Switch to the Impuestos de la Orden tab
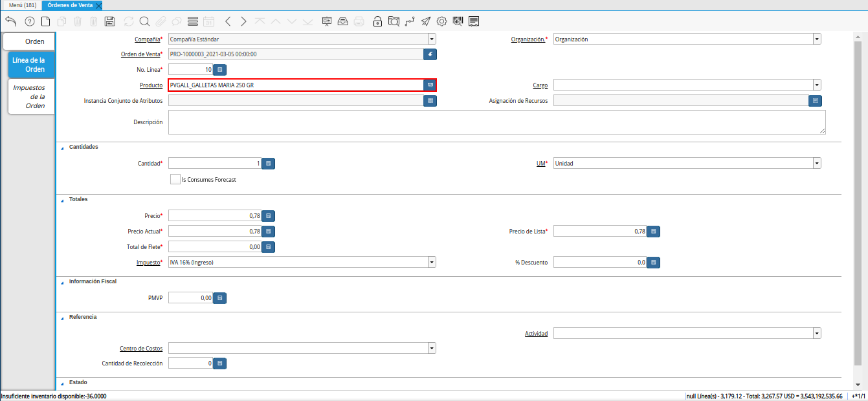 coord(30,96)
